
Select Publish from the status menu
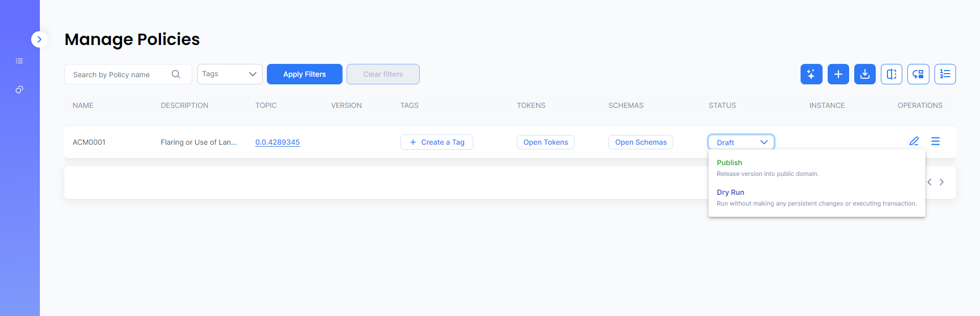(x=730, y=163)
